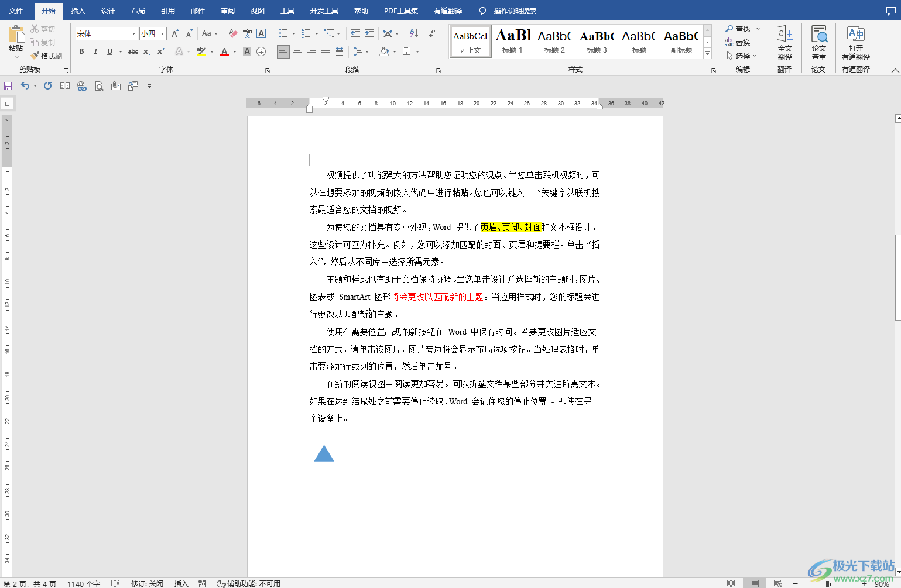Click the numbered list icon
Image resolution: width=901 pixels, height=588 pixels.
[306, 33]
